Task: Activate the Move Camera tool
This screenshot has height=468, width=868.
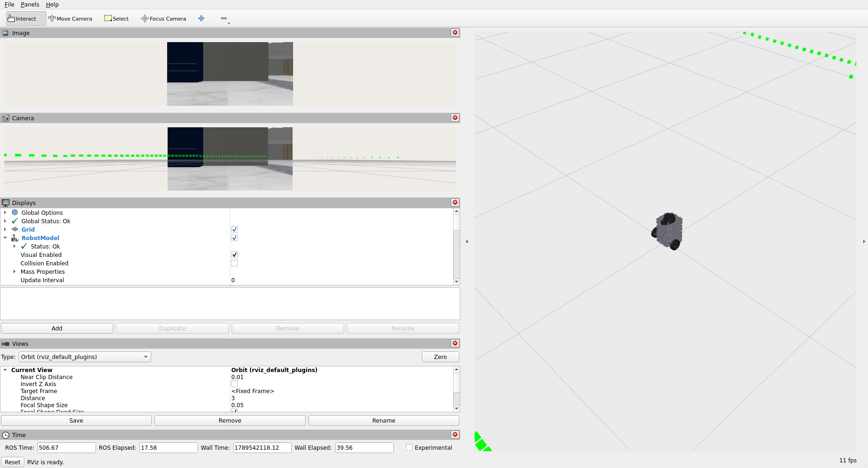Action: 70,19
